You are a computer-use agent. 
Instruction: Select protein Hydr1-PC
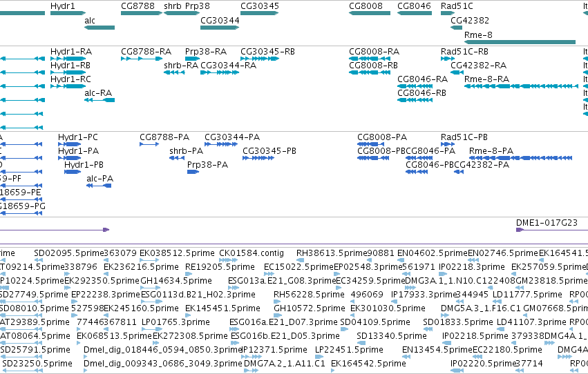[77, 137]
